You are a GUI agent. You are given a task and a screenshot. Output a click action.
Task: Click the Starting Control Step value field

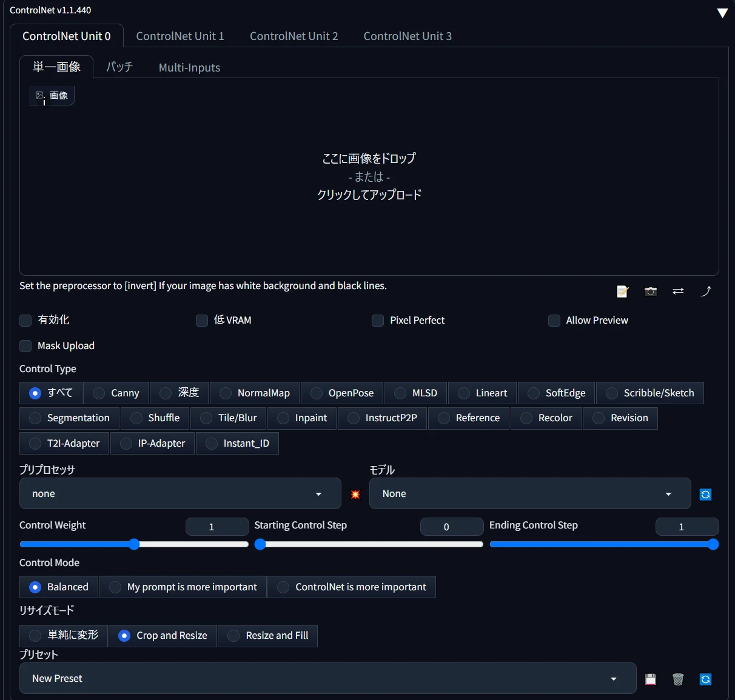pos(452,527)
